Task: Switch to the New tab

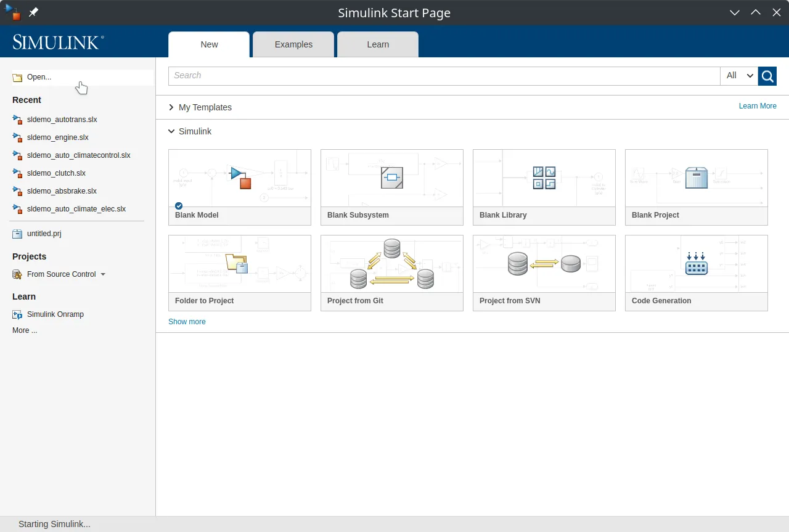Action: click(209, 44)
